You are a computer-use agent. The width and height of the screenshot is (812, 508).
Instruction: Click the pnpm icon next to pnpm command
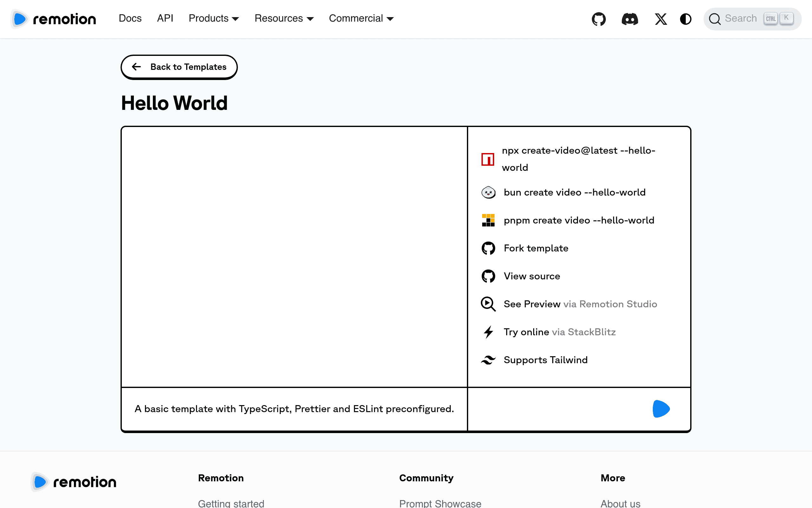coord(488,220)
